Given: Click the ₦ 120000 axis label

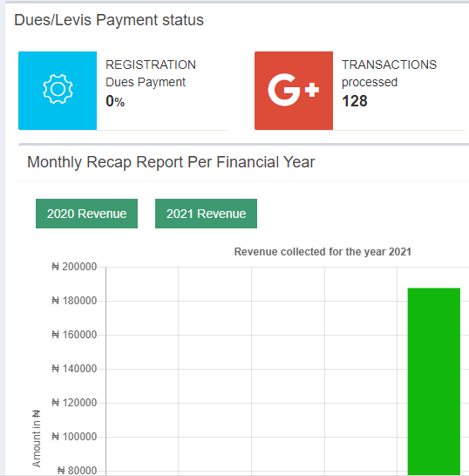Looking at the screenshot, I should coord(74,403).
